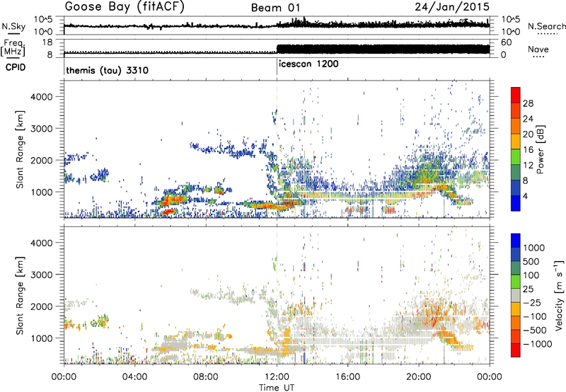Viewport: 566px width, 392px height.
Task: Click the 'Power [dB]' colorbar label
Action: (540, 149)
